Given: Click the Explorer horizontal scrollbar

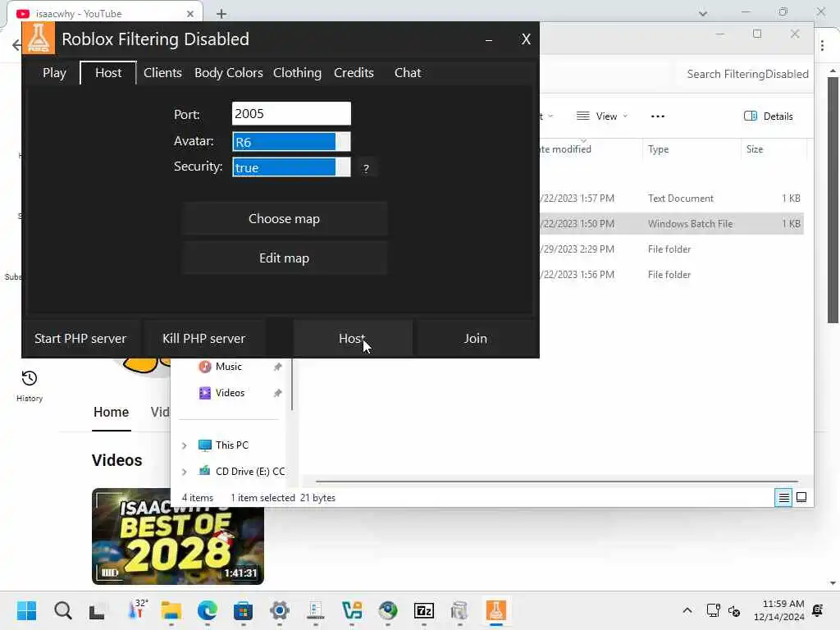Looking at the screenshot, I should click(x=557, y=482).
